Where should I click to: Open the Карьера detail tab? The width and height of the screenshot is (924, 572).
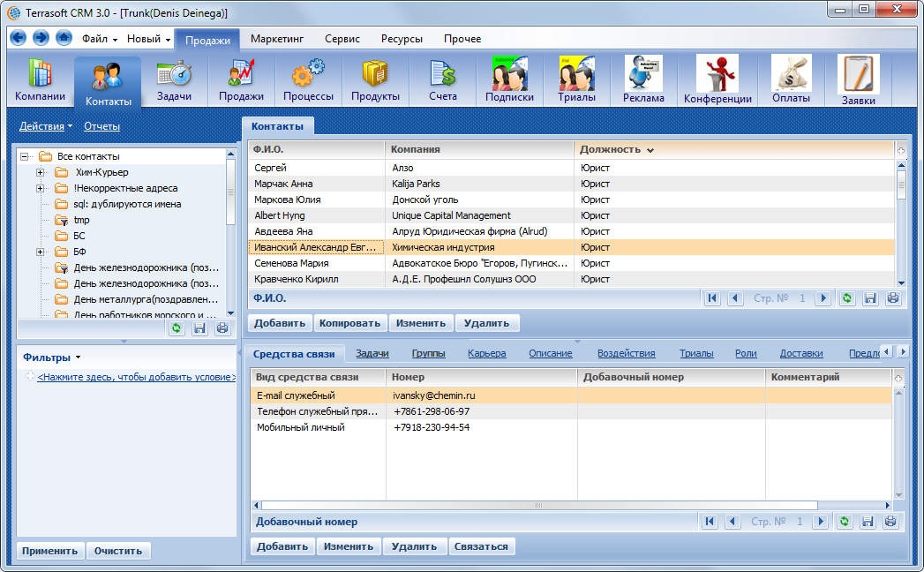point(487,353)
